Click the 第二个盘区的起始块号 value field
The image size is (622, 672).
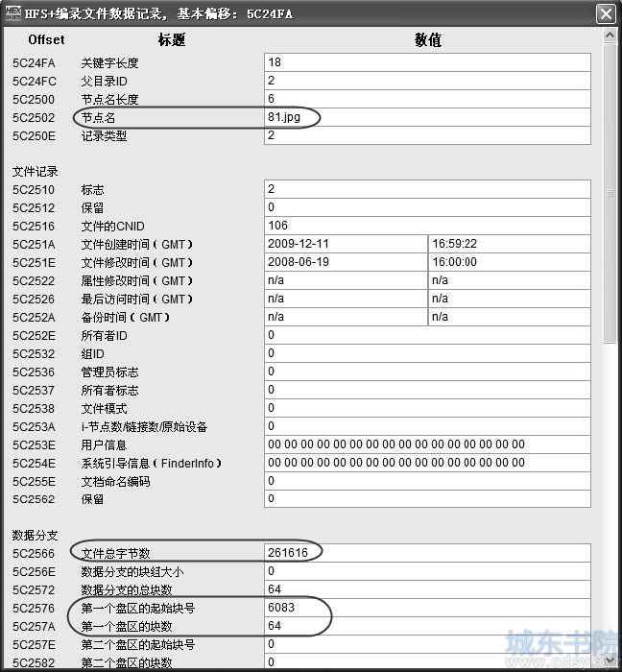[x=427, y=644]
